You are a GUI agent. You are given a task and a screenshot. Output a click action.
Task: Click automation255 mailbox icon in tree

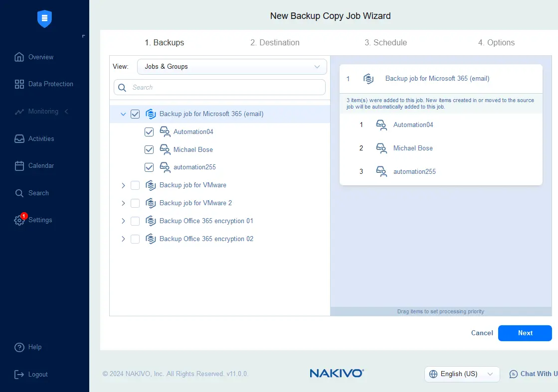pyautogui.click(x=165, y=167)
